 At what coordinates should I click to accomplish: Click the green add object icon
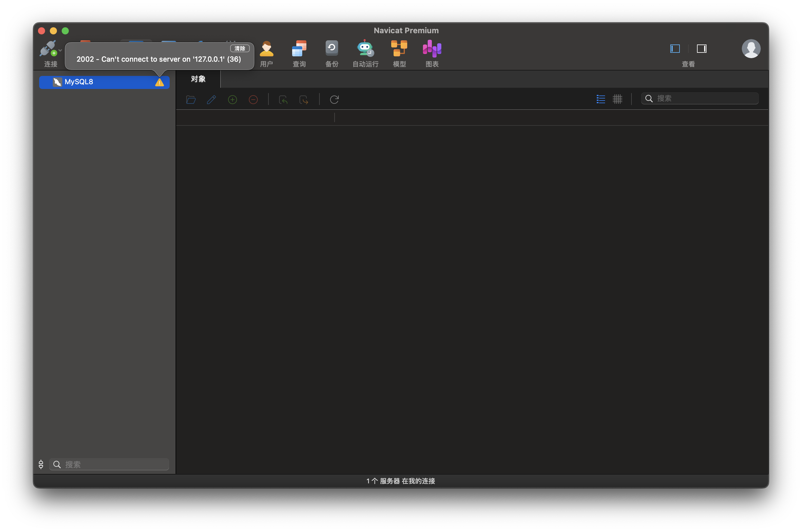(233, 99)
